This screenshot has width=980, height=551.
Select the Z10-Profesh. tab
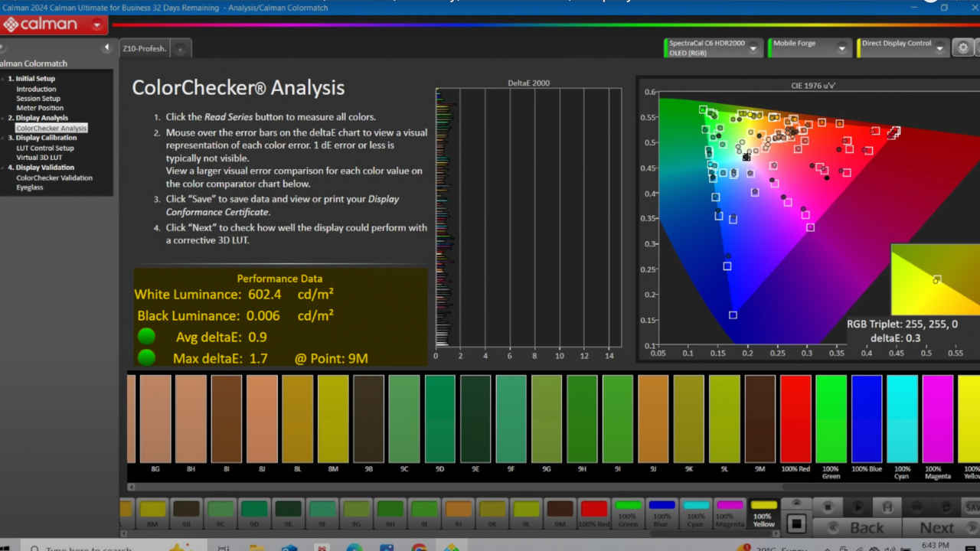click(145, 48)
